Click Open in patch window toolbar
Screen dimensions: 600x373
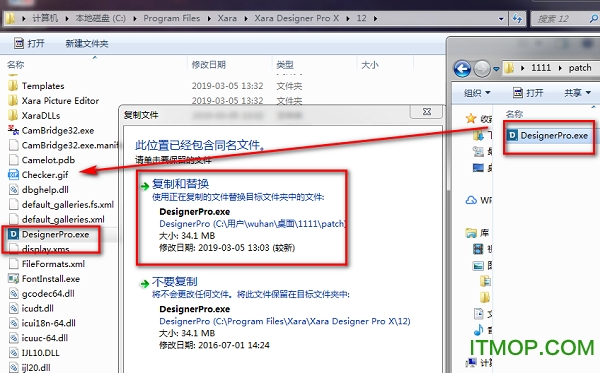[528, 93]
